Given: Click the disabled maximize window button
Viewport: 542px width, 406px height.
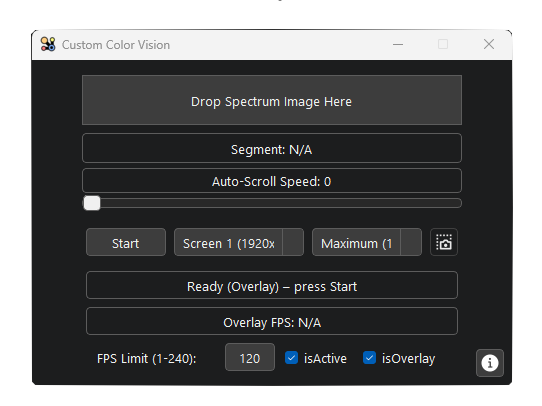Looking at the screenshot, I should coord(443,44).
